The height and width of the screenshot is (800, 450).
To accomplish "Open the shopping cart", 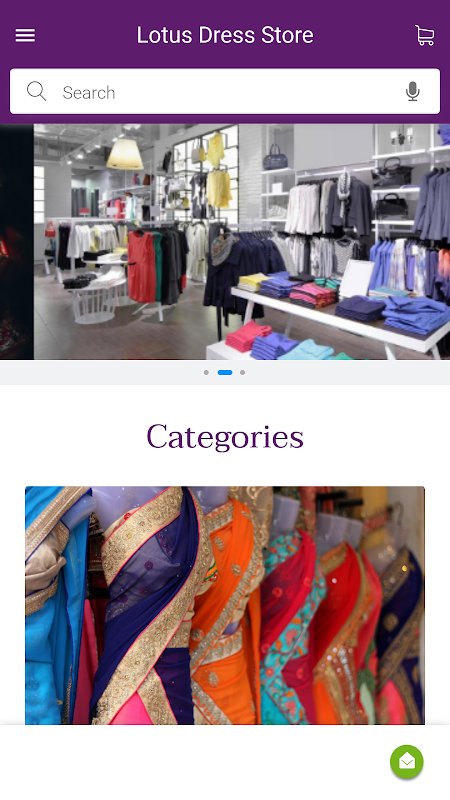I will pyautogui.click(x=424, y=35).
